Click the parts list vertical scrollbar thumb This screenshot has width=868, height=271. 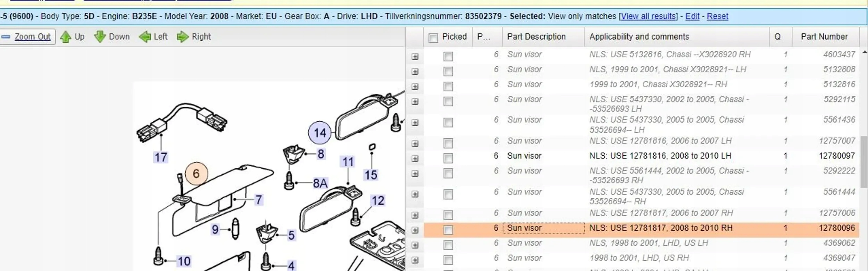[x=864, y=162]
